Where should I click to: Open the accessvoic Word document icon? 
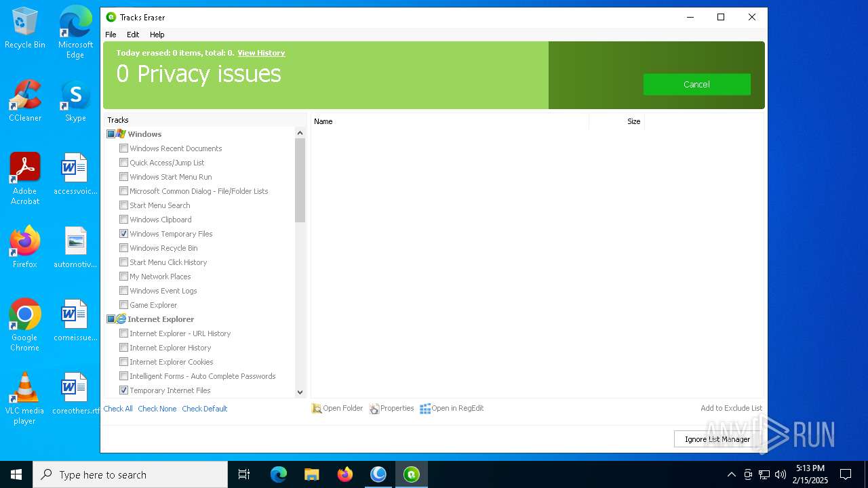[x=75, y=175]
